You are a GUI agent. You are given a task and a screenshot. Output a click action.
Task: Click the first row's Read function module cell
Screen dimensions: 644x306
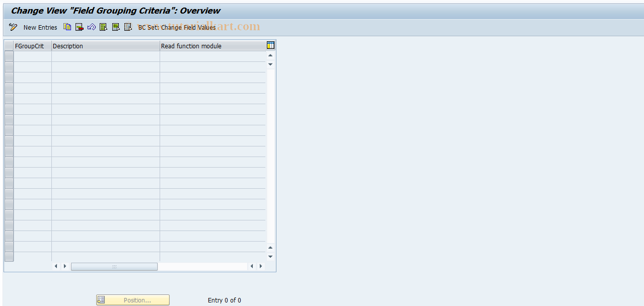212,56
